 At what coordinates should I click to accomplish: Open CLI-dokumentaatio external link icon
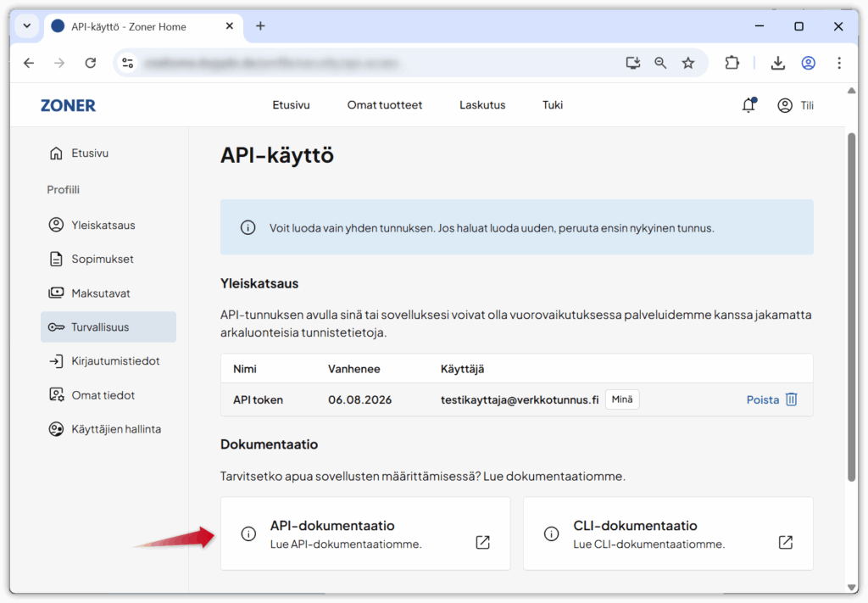coord(785,542)
